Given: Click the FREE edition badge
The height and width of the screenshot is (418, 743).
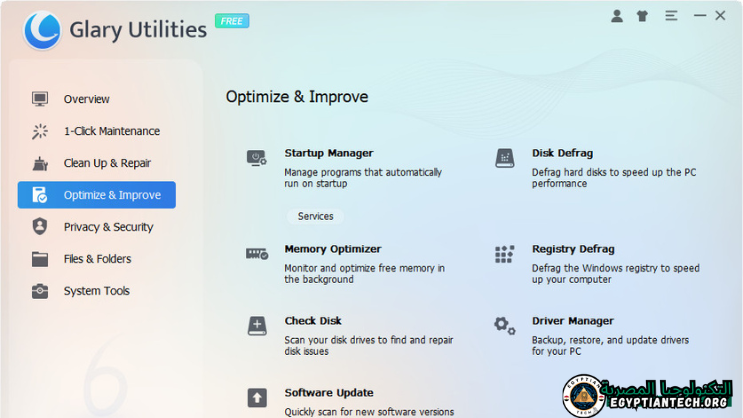Looking at the screenshot, I should (x=232, y=20).
